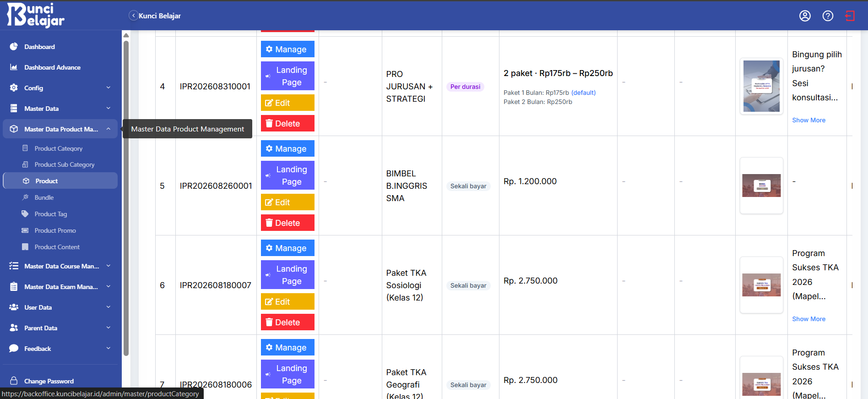Expand Master Data Course Management chevron
This screenshot has height=399, width=868.
tap(108, 266)
